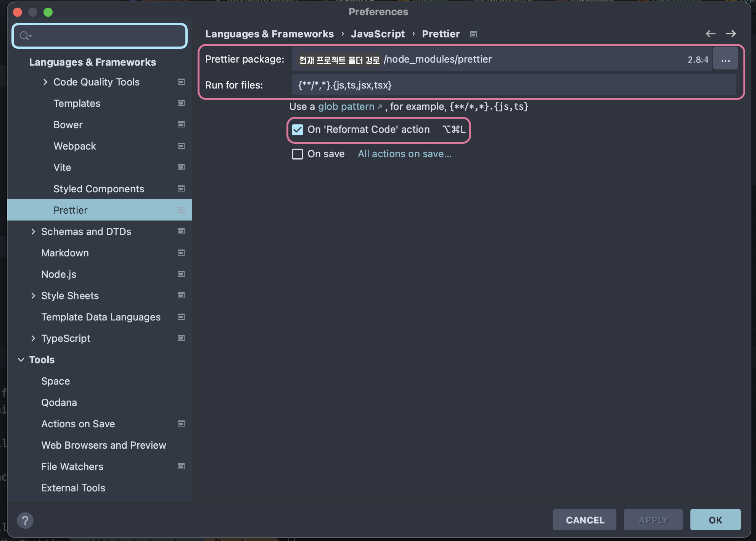Click project settings icon beside Webpack
756x541 pixels.
click(x=181, y=146)
